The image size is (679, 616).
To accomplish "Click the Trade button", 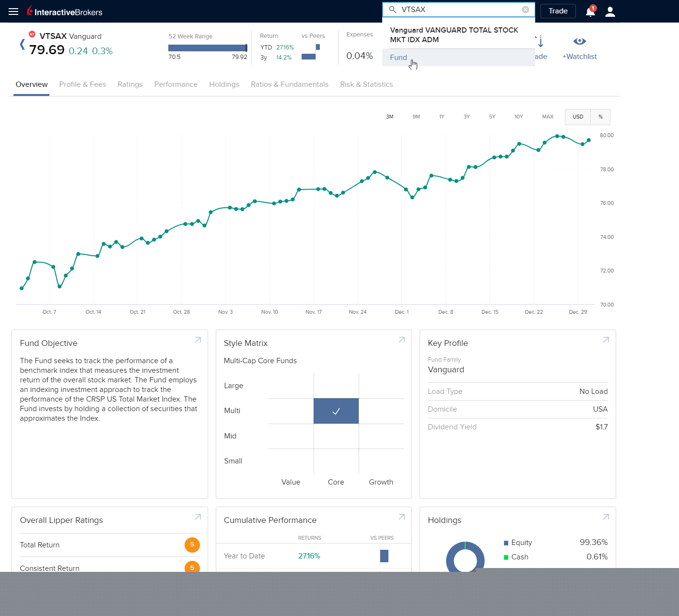I will click(x=558, y=11).
